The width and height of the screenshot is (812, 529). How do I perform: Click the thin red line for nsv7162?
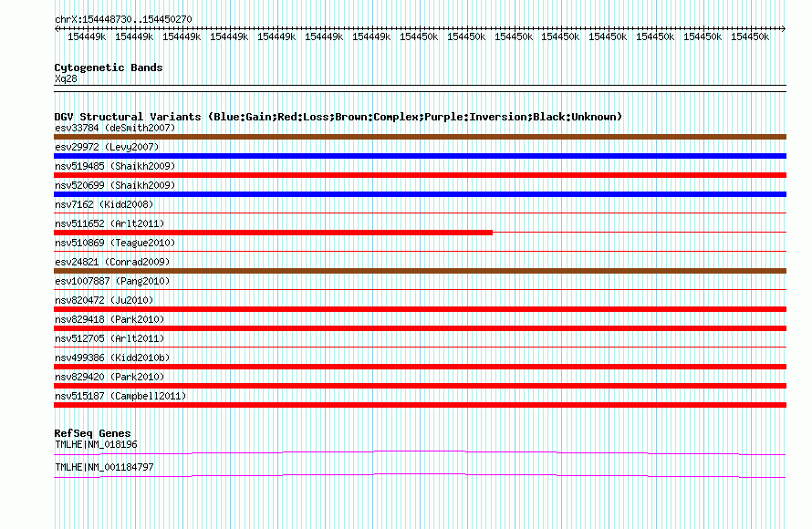pyautogui.click(x=420, y=213)
